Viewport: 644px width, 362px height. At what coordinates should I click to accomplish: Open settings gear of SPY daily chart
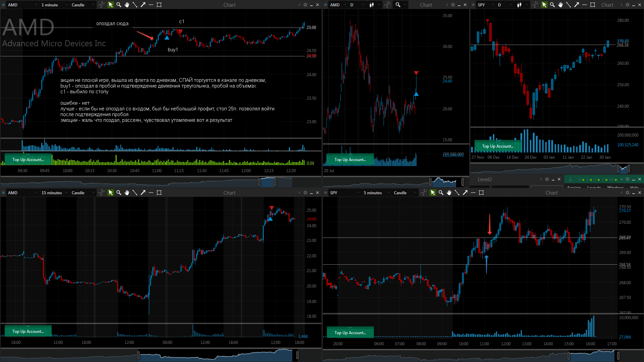pyautogui.click(x=628, y=5)
